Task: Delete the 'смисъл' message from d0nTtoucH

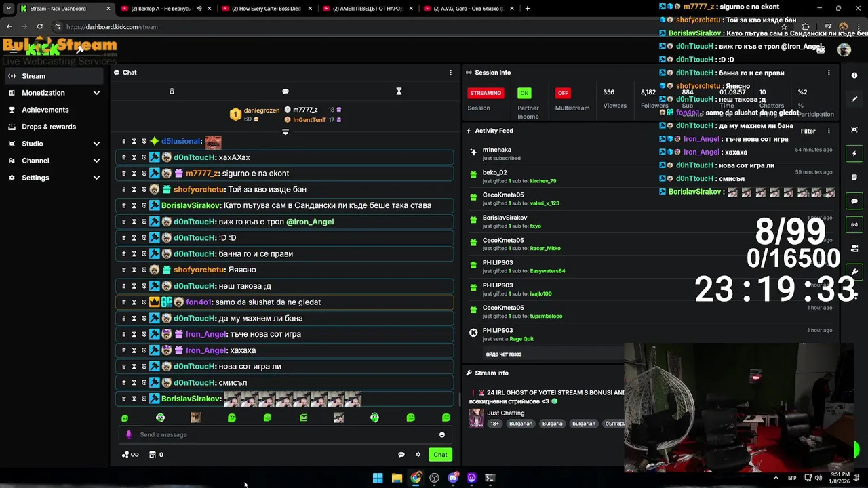Action: point(123,383)
